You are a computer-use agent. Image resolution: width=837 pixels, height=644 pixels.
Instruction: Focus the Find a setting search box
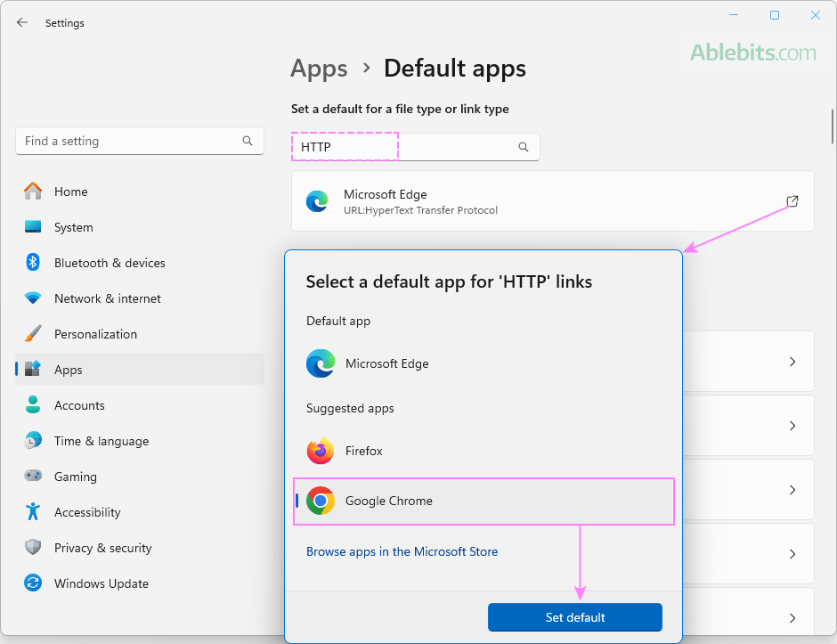coord(139,141)
